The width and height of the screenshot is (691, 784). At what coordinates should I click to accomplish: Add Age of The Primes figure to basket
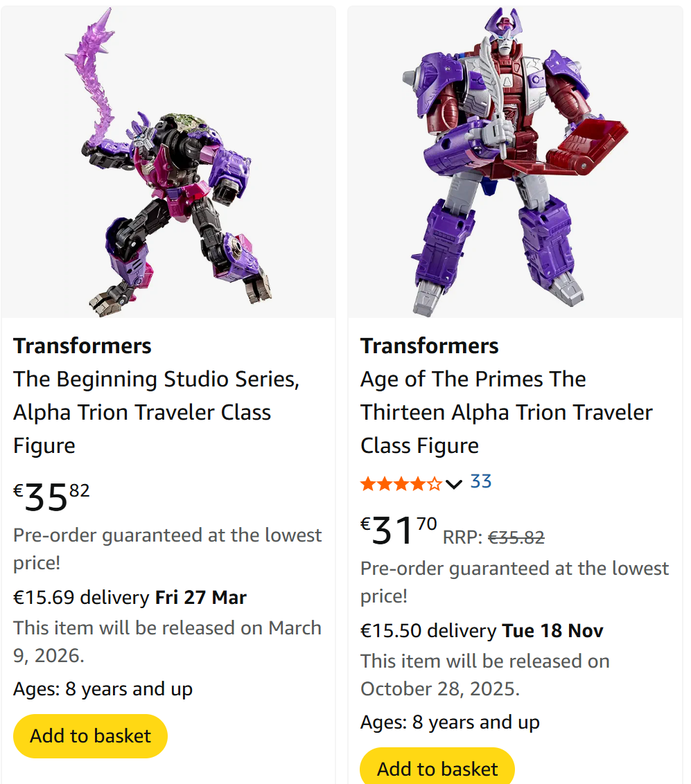click(x=437, y=768)
